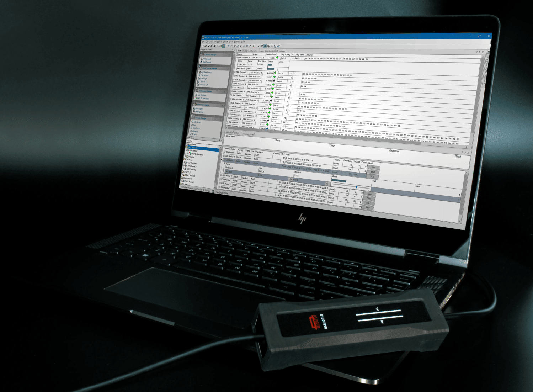Click the CAN Trace horizontal scrollbar

pyautogui.click(x=347, y=137)
